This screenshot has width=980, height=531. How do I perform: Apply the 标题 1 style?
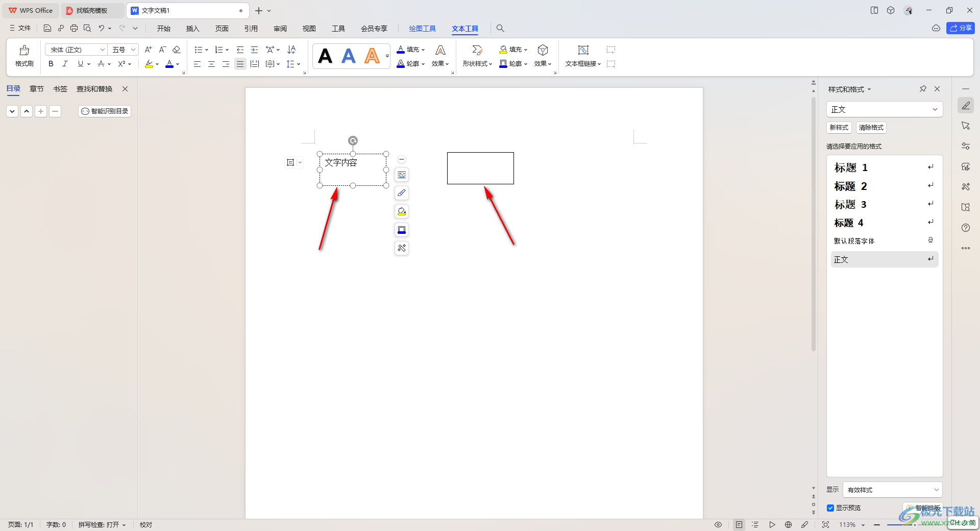coord(884,167)
